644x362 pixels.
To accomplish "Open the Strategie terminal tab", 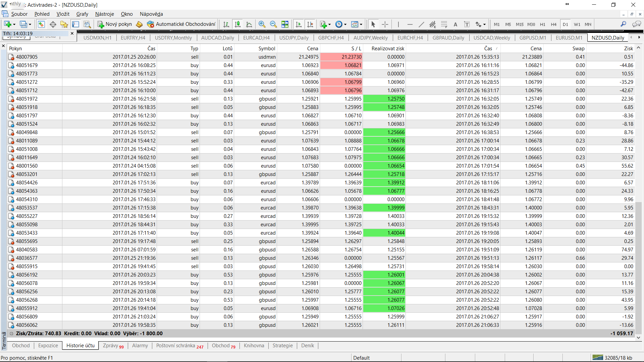I will coord(282,346).
